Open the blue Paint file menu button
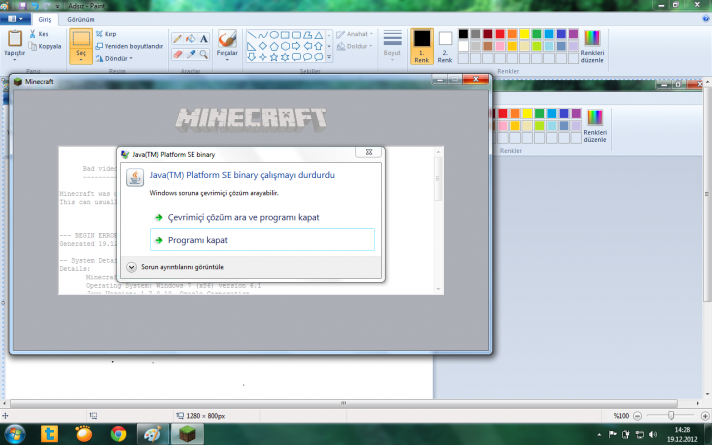Image resolution: width=712 pixels, height=445 pixels. [15, 19]
